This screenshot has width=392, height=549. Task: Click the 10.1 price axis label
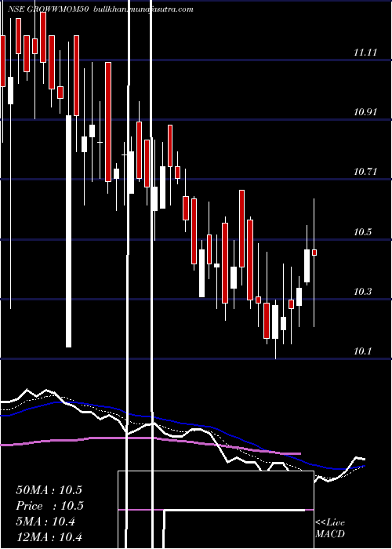362,351
